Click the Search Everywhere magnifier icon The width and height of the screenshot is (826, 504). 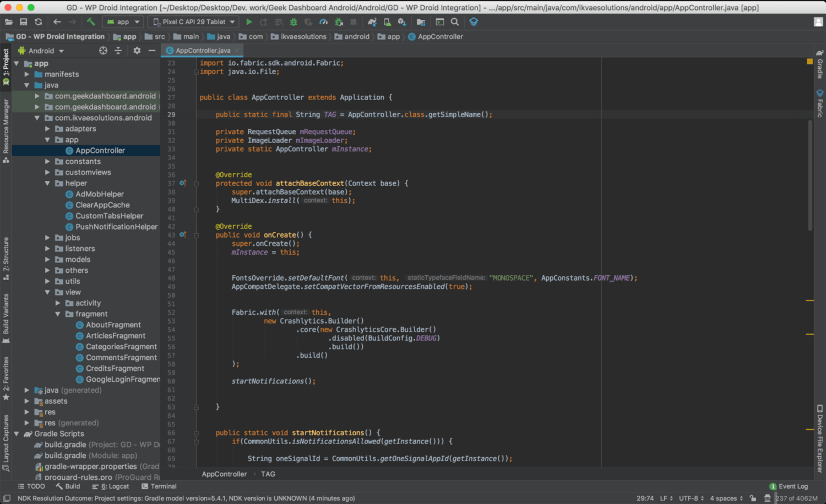pos(454,22)
